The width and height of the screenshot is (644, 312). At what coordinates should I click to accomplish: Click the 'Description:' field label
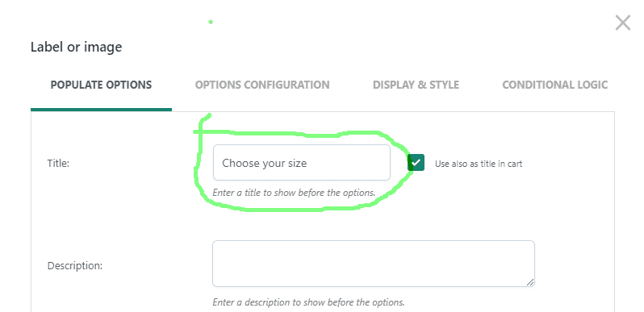[x=75, y=265]
